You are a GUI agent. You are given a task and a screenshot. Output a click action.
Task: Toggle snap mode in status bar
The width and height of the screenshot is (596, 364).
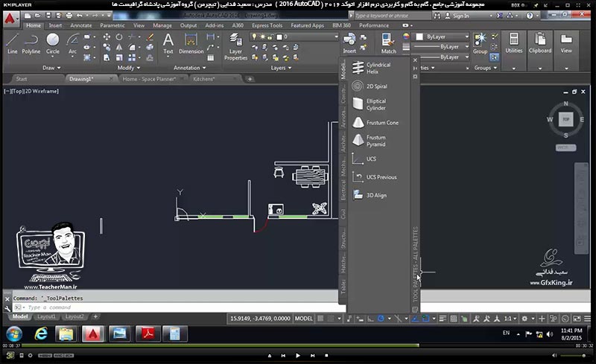(x=331, y=319)
